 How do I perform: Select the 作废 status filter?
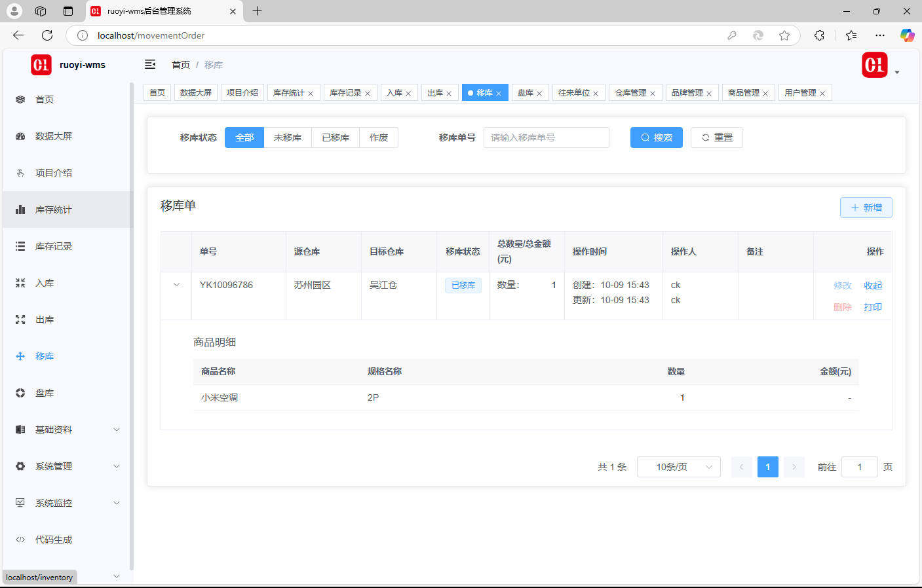coord(379,138)
